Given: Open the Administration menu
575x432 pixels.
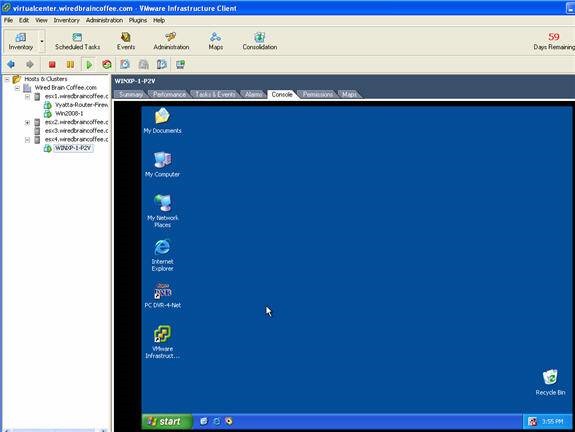Looking at the screenshot, I should [x=104, y=20].
